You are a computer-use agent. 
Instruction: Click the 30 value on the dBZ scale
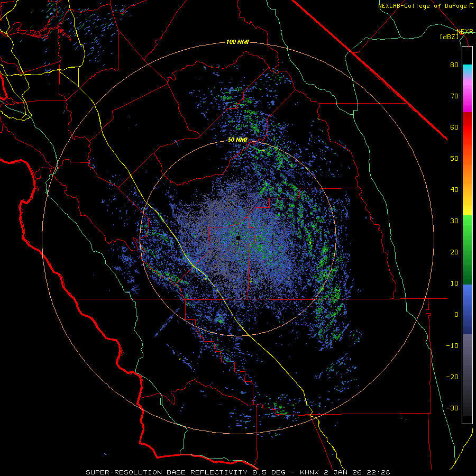[x=454, y=221]
